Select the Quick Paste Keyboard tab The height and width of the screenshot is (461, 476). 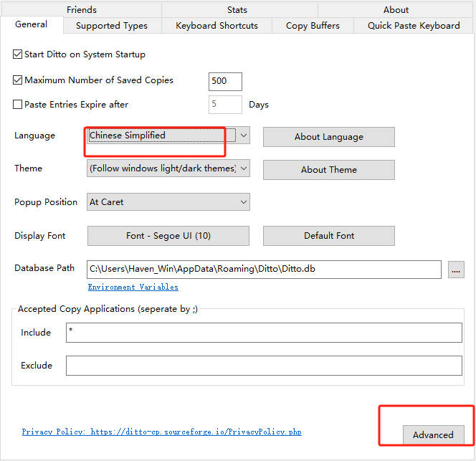(414, 26)
